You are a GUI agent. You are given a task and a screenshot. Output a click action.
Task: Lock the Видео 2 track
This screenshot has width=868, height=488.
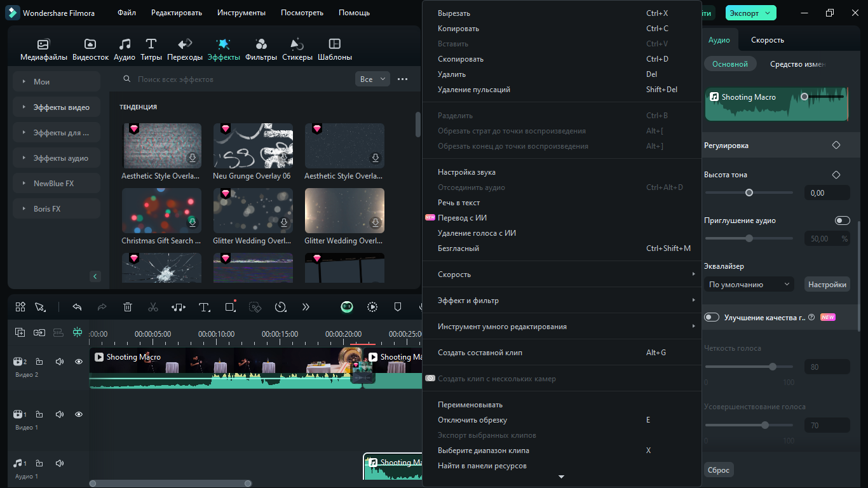39,362
